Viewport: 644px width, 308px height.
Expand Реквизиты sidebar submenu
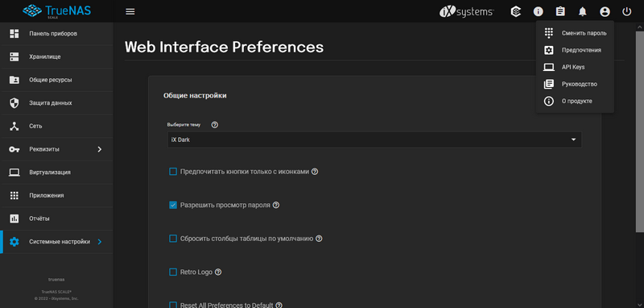click(56, 149)
